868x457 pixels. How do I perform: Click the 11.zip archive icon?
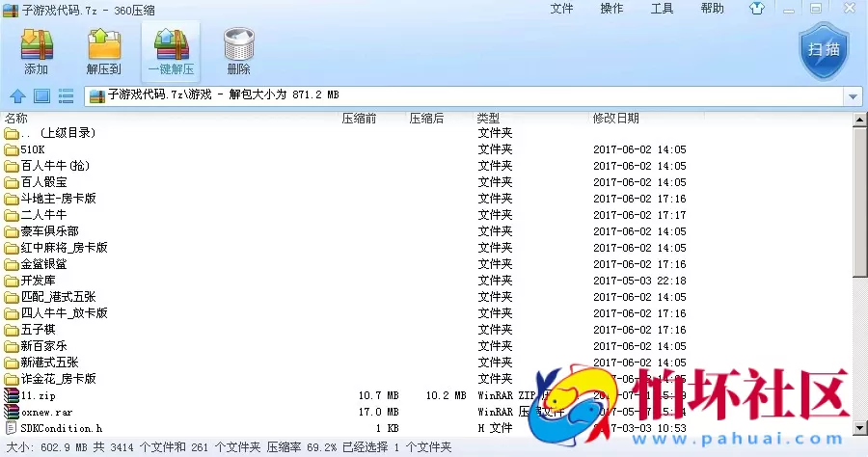point(11,395)
